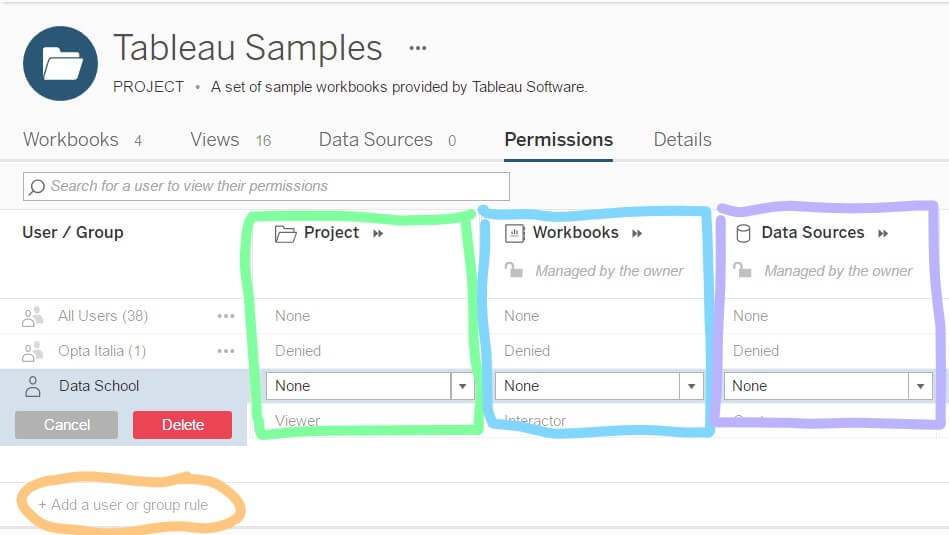This screenshot has height=535, width=949.
Task: Click the Data School user icon
Action: tap(33, 386)
